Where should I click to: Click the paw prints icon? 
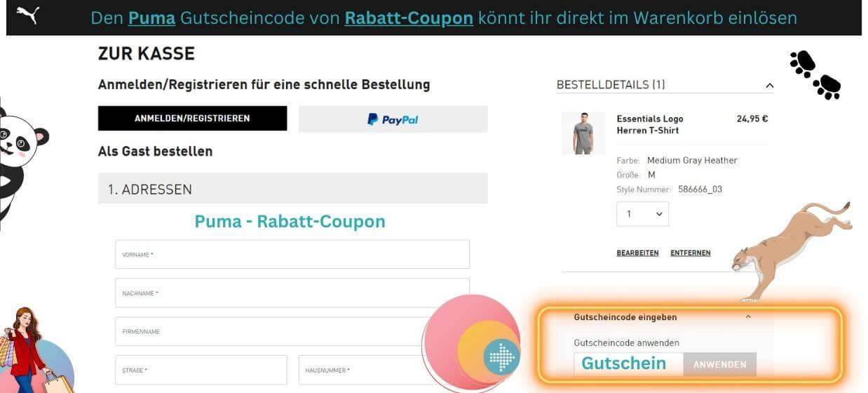click(815, 74)
